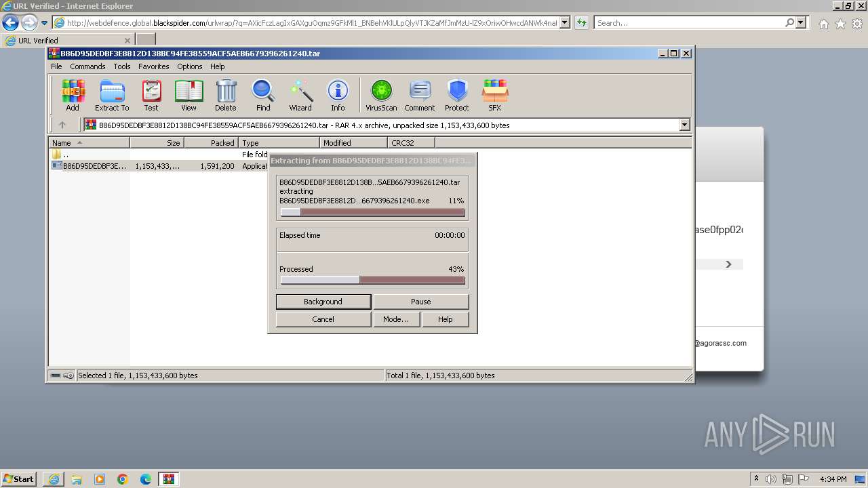The width and height of the screenshot is (868, 488).
Task: Open the View file tool
Action: click(x=189, y=95)
